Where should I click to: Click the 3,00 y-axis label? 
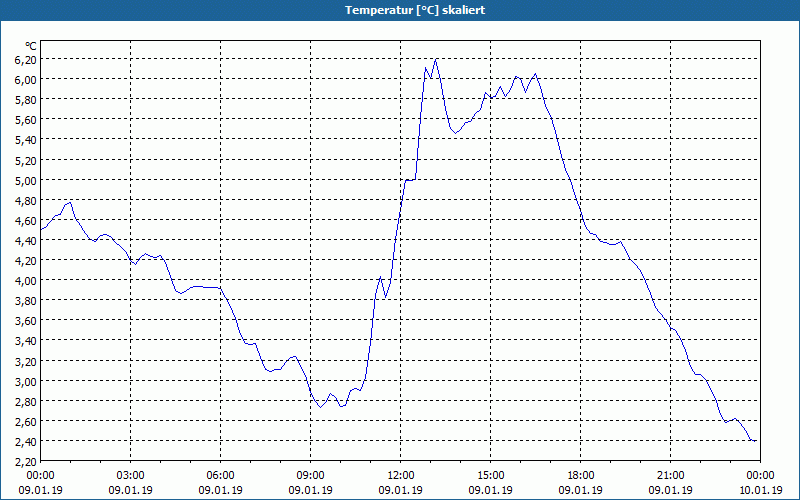(x=26, y=381)
